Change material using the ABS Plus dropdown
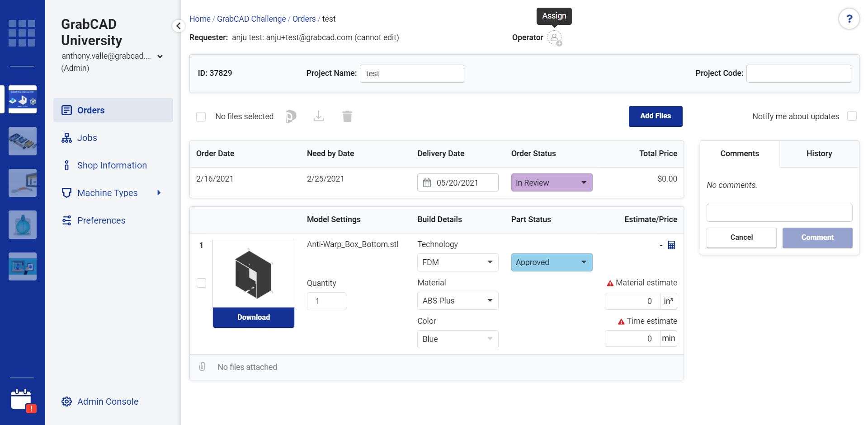 click(458, 300)
